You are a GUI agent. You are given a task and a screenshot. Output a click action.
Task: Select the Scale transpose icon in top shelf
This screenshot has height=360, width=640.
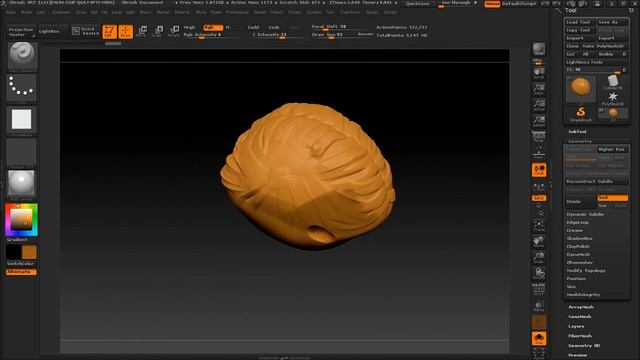(158, 31)
